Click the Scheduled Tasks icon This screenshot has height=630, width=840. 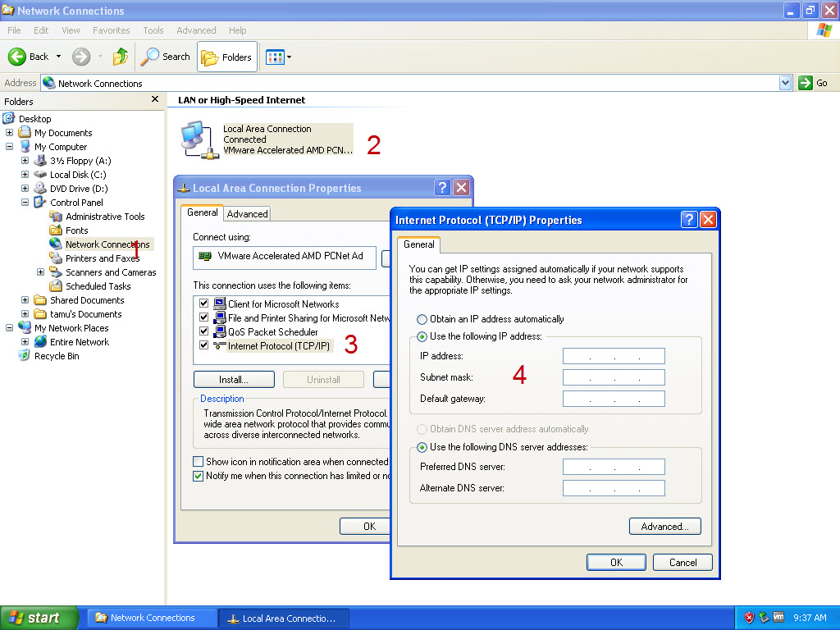pyautogui.click(x=56, y=285)
